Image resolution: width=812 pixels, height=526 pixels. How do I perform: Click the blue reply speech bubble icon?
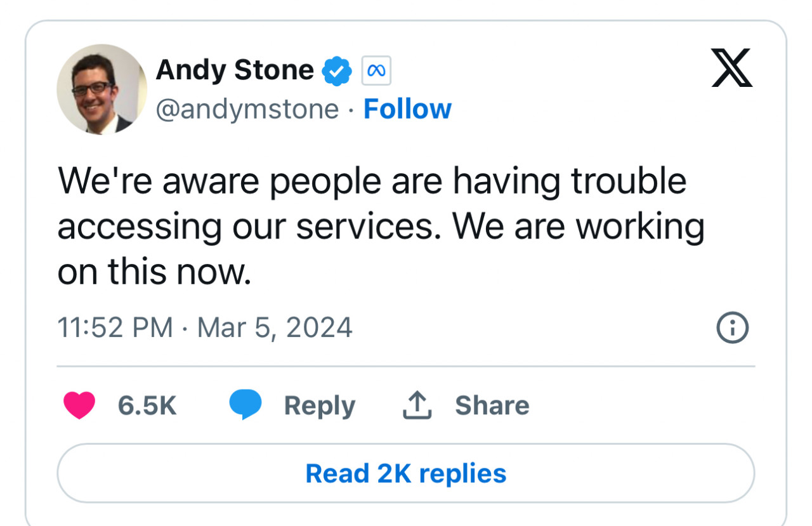[246, 406]
